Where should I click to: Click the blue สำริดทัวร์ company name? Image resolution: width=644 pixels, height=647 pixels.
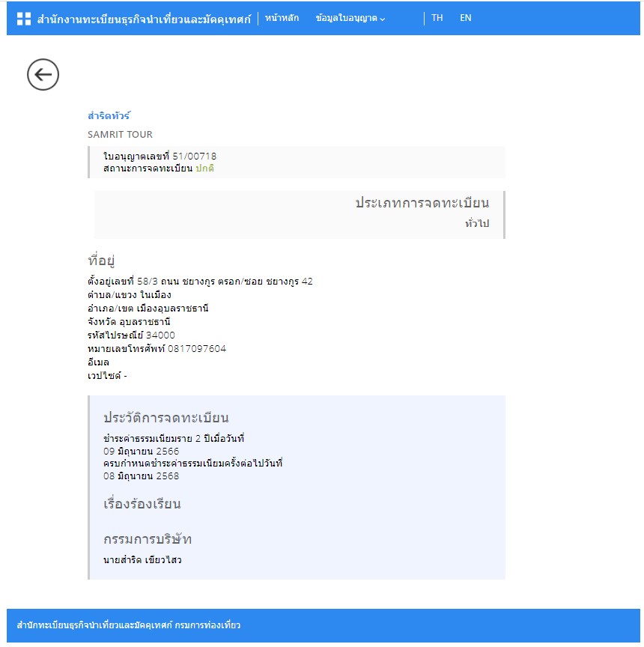pyautogui.click(x=109, y=116)
